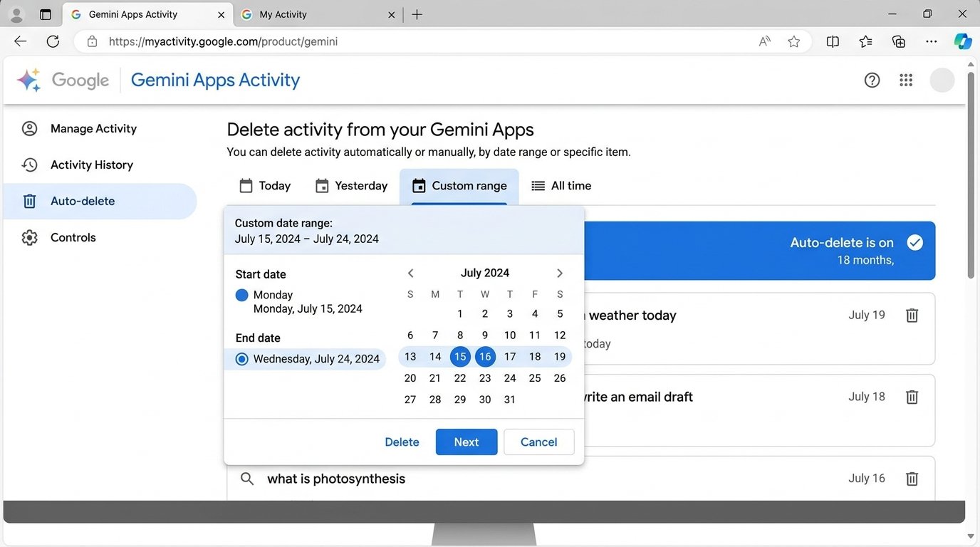
Task: Open the Help question mark icon
Action: pyautogui.click(x=872, y=80)
